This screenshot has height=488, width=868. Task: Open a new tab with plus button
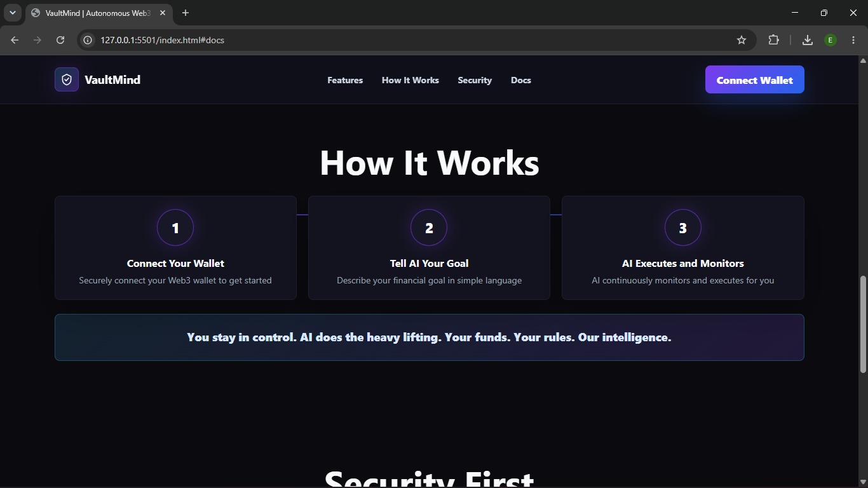pyautogui.click(x=186, y=13)
